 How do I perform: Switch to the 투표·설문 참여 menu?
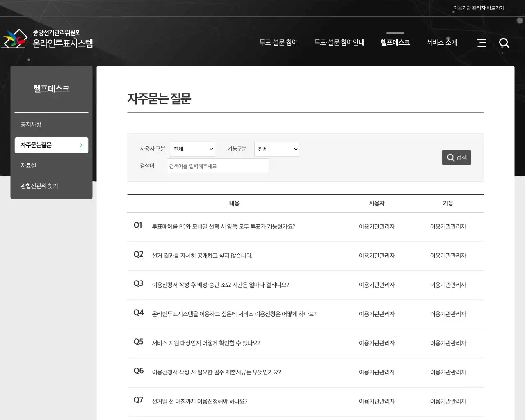(x=278, y=42)
